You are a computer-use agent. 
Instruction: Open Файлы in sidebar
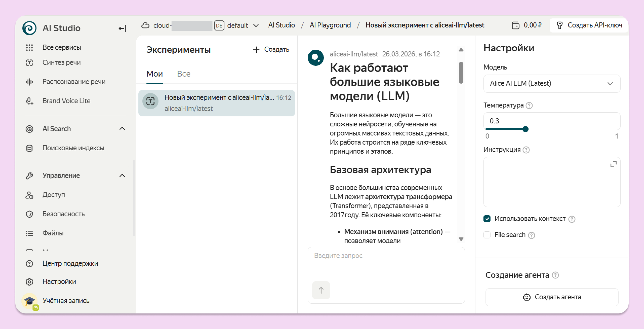coord(53,233)
